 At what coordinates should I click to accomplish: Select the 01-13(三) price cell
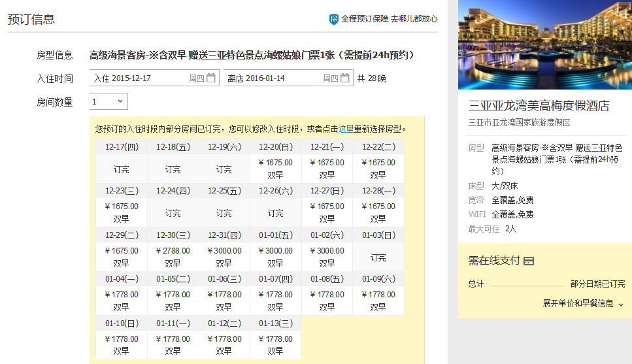[275, 345]
